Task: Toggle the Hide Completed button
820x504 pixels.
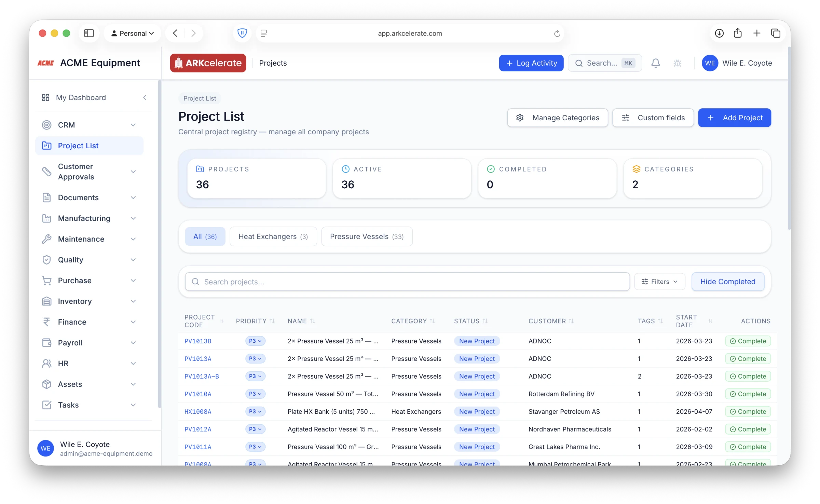Action: tap(728, 282)
